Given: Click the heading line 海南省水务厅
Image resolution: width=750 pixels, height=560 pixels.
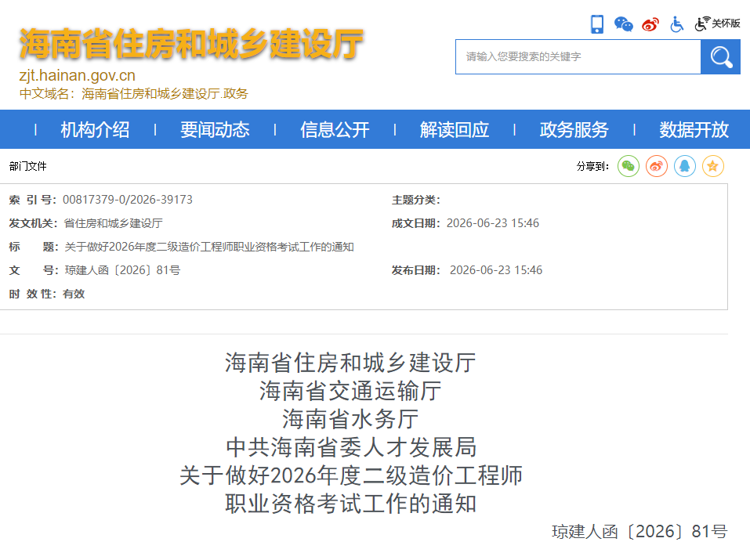Looking at the screenshot, I should 350,419.
